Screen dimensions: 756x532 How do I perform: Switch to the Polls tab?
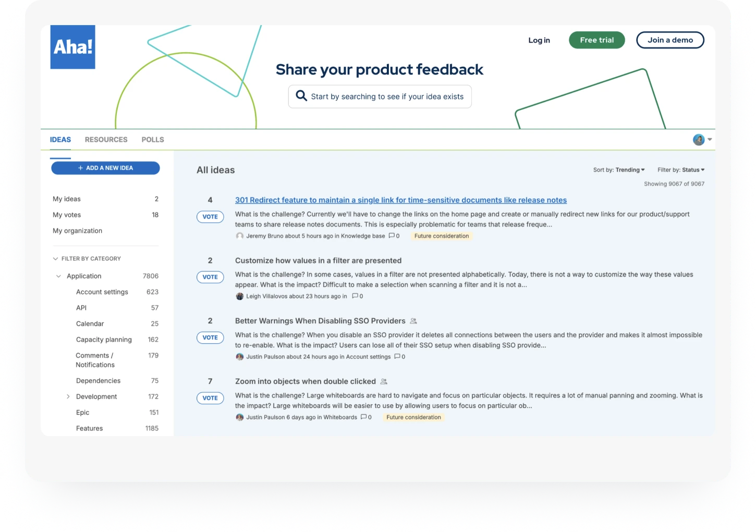coord(152,139)
